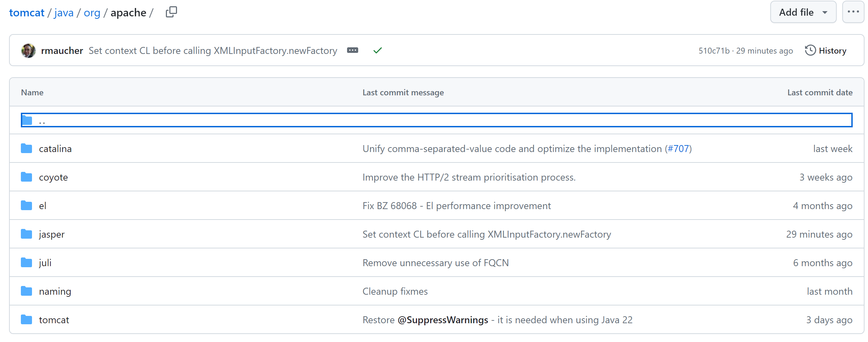This screenshot has width=868, height=342.
Task: Open jasper row's 'Set context CL' commit
Action: [487, 234]
